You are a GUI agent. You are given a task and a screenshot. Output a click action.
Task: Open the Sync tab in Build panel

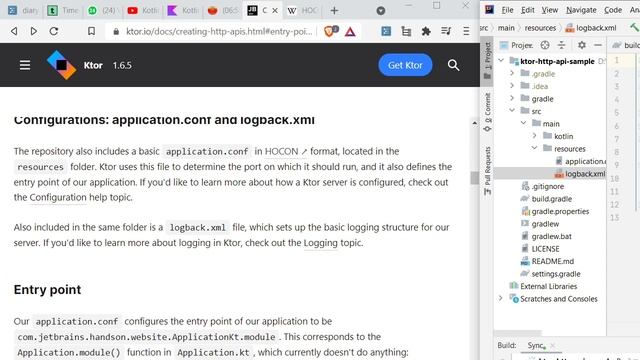tap(536, 345)
